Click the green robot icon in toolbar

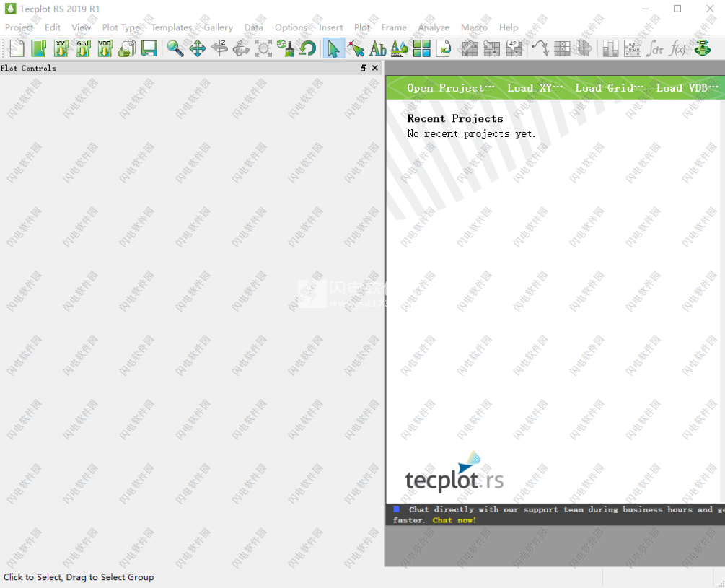point(703,48)
